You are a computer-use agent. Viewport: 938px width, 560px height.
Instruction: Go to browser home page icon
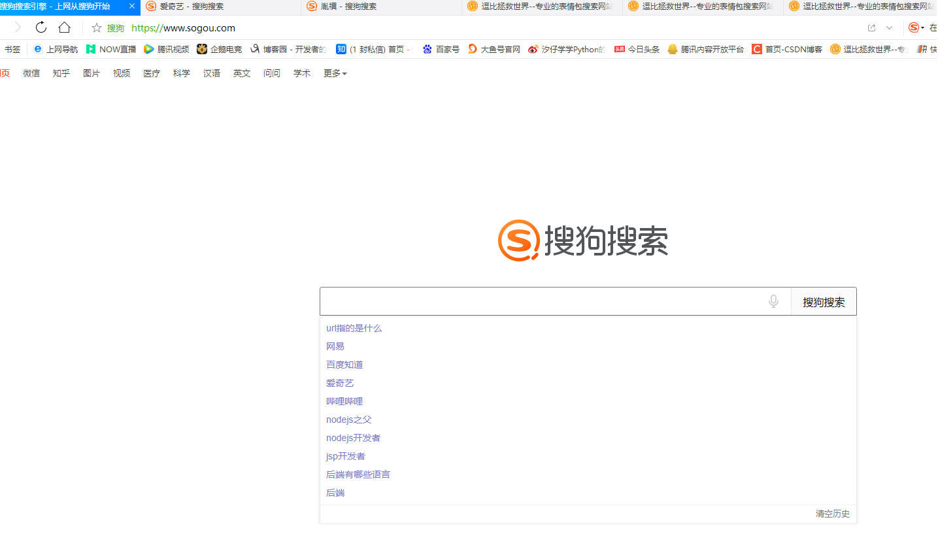click(64, 27)
